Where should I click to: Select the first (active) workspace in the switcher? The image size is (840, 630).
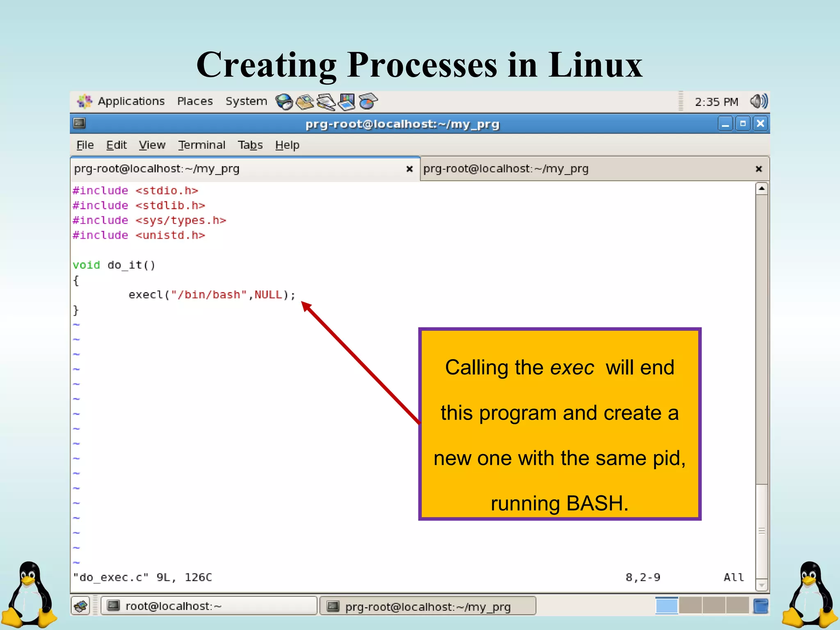click(x=667, y=605)
